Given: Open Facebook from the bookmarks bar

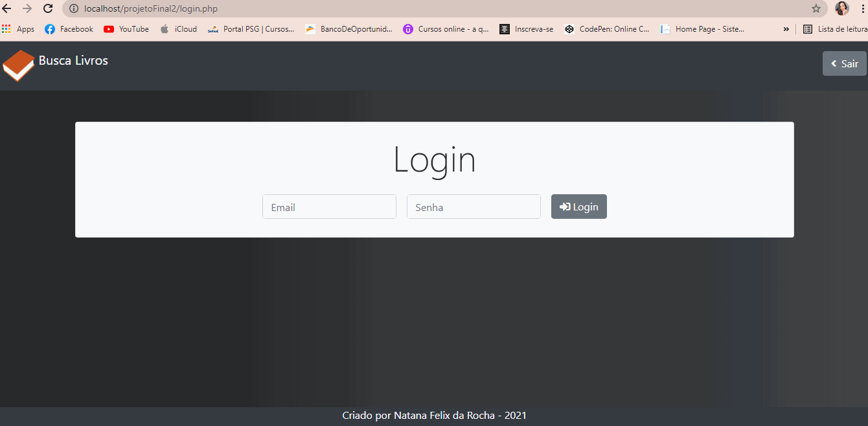Looking at the screenshot, I should [x=68, y=28].
